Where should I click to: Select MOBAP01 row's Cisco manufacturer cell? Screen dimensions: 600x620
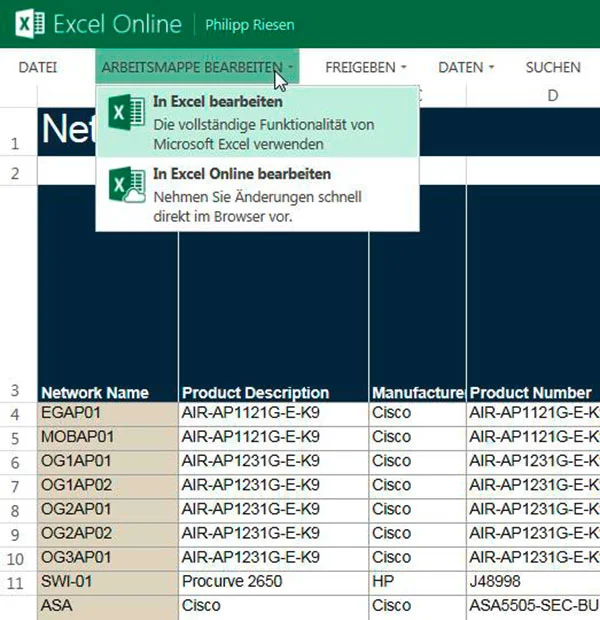coord(418,438)
